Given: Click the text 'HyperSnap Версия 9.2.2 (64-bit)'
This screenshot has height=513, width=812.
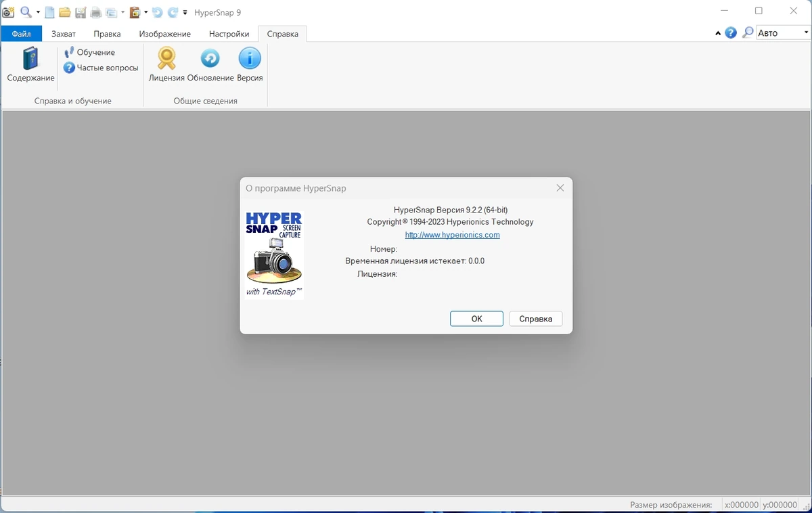Looking at the screenshot, I should pos(451,210).
